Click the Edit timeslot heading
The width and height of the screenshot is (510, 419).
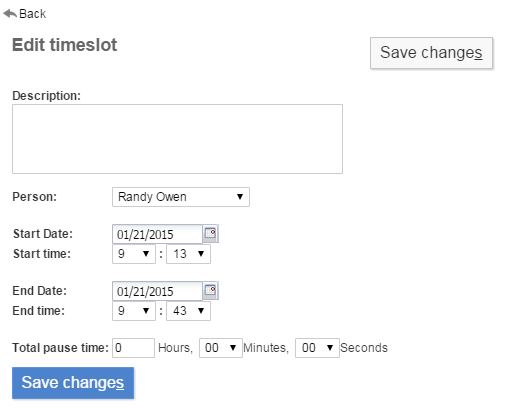tap(65, 45)
